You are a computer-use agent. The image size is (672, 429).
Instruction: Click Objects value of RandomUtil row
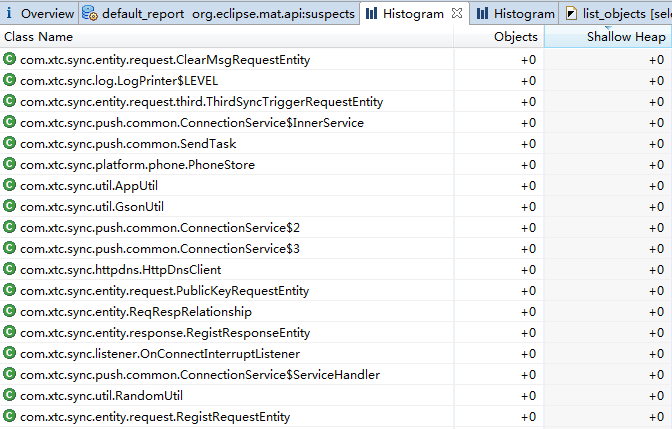(x=528, y=396)
